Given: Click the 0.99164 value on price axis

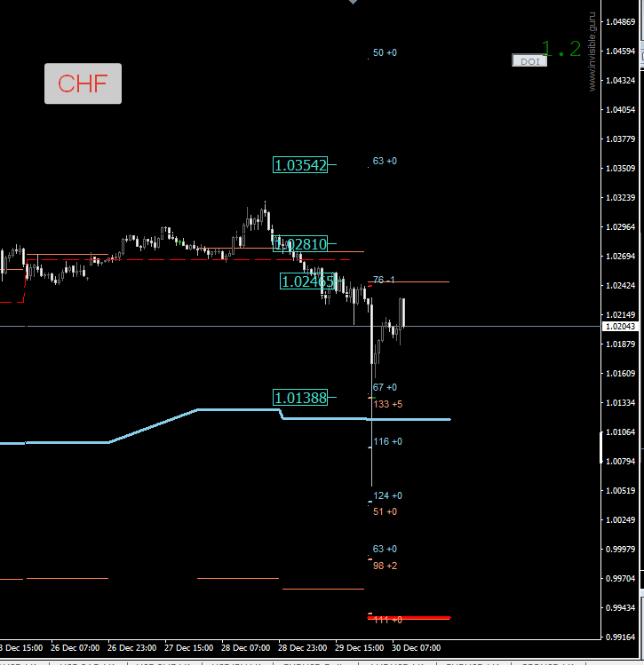Looking at the screenshot, I should click(621, 637).
